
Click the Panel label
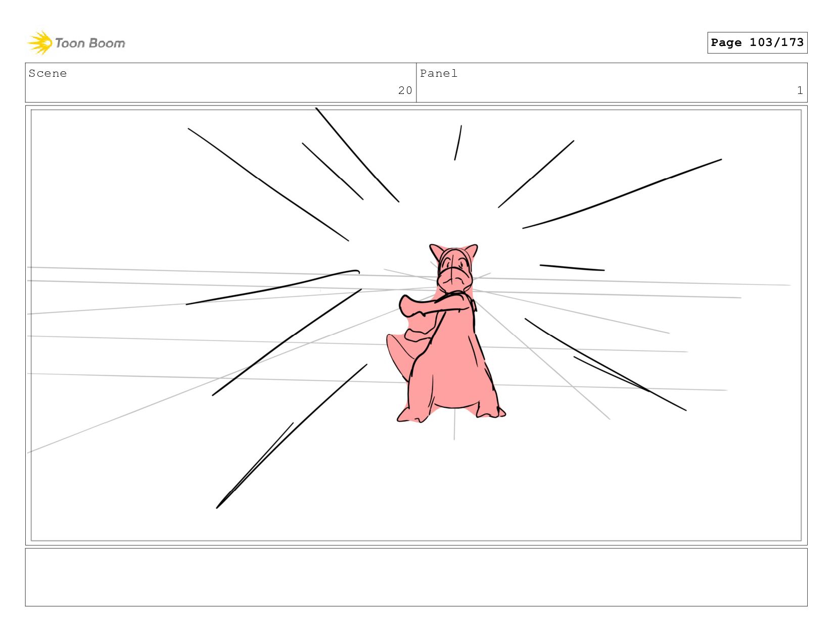[439, 73]
